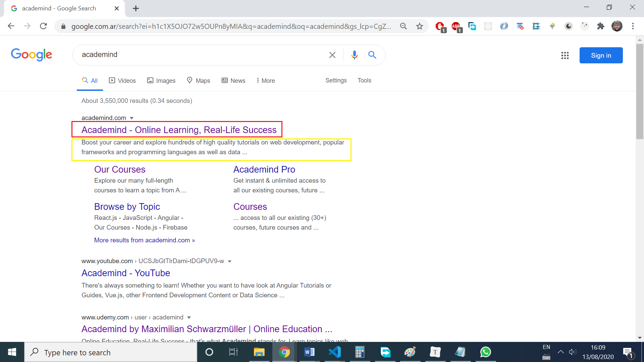The width and height of the screenshot is (644, 362).
Task: Click the search magnifier icon
Action: pyautogui.click(x=372, y=55)
